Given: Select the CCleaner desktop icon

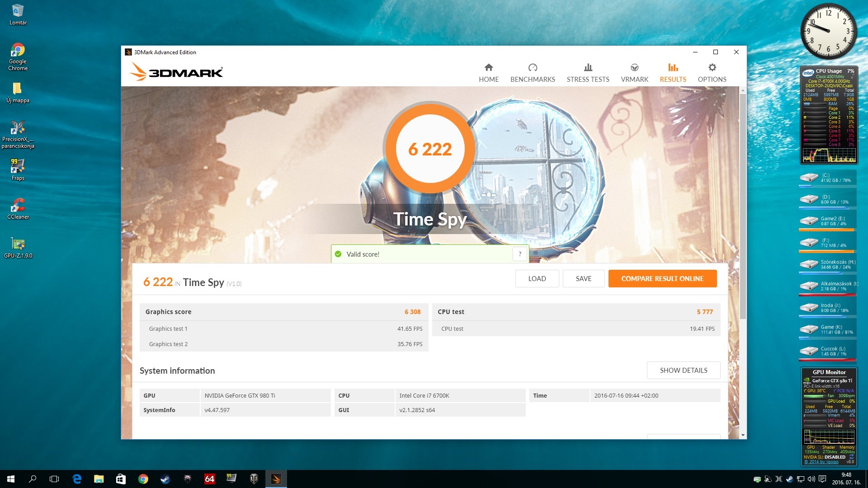Looking at the screenshot, I should point(18,209).
